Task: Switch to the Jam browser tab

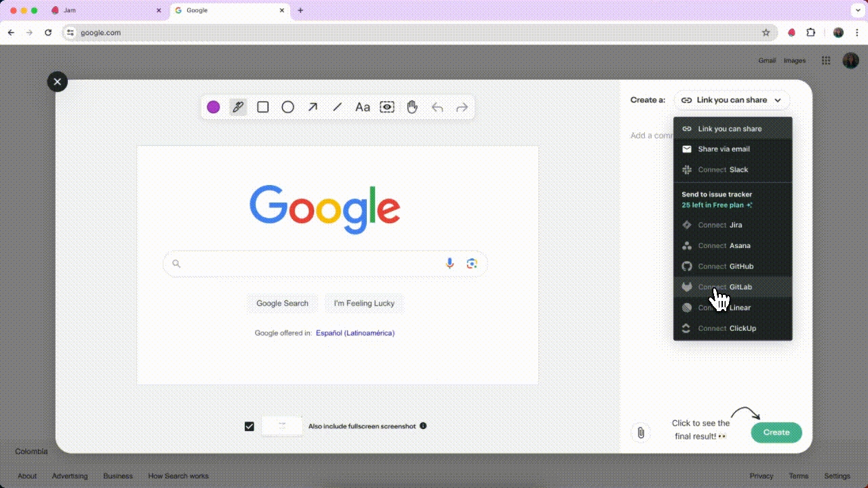Action: click(x=102, y=11)
